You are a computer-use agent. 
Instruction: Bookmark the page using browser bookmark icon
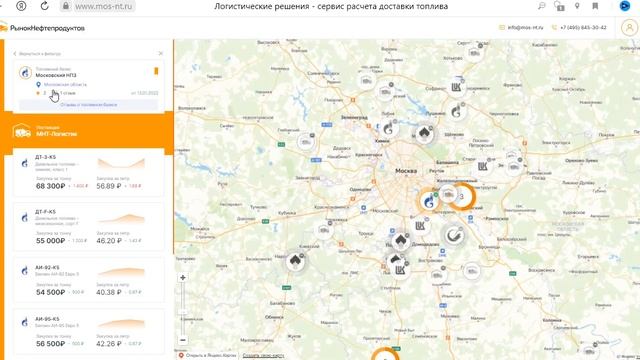pos(595,6)
